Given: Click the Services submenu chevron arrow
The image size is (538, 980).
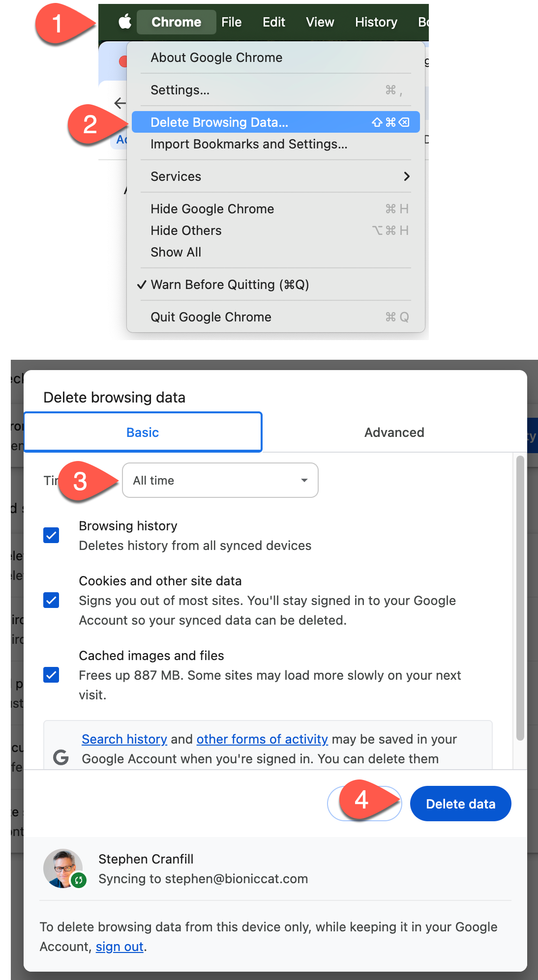Looking at the screenshot, I should coord(407,176).
